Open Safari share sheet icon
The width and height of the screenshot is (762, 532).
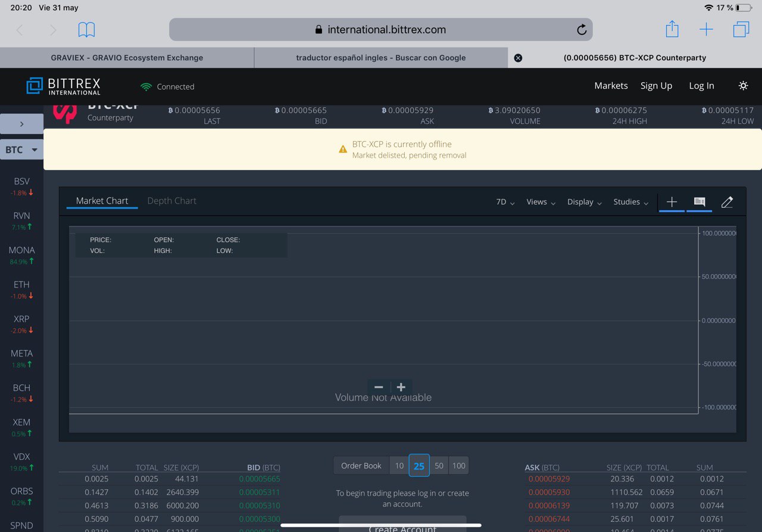click(x=672, y=29)
